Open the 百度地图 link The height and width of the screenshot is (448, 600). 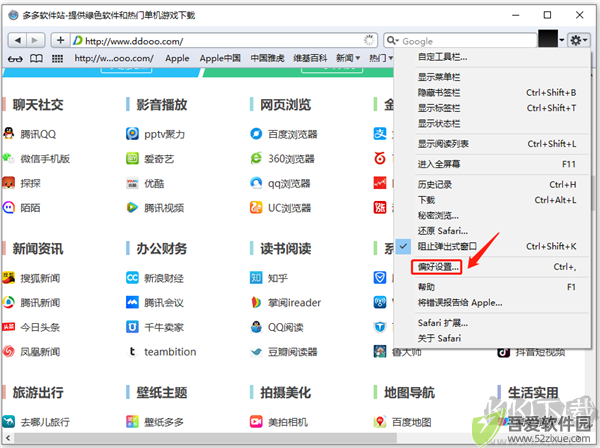[411, 422]
